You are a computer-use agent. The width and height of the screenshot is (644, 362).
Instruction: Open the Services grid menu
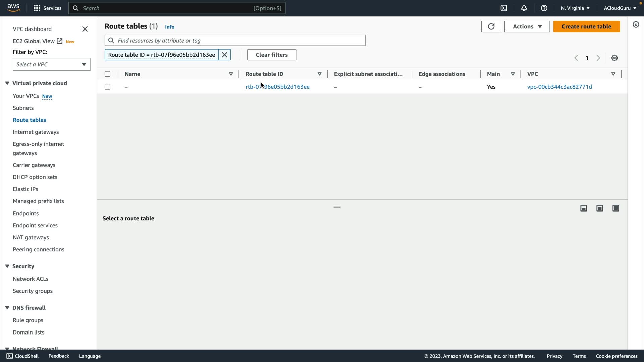point(47,8)
